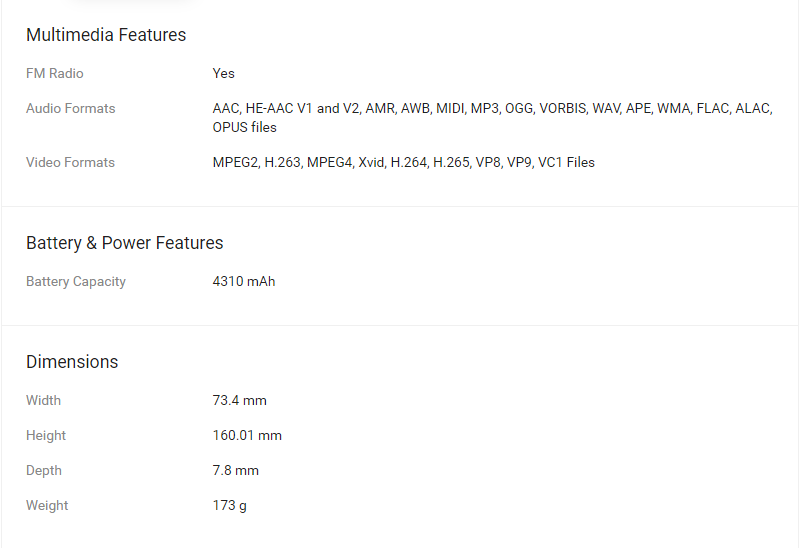Click the FM Radio label
The image size is (804, 548).
55,73
